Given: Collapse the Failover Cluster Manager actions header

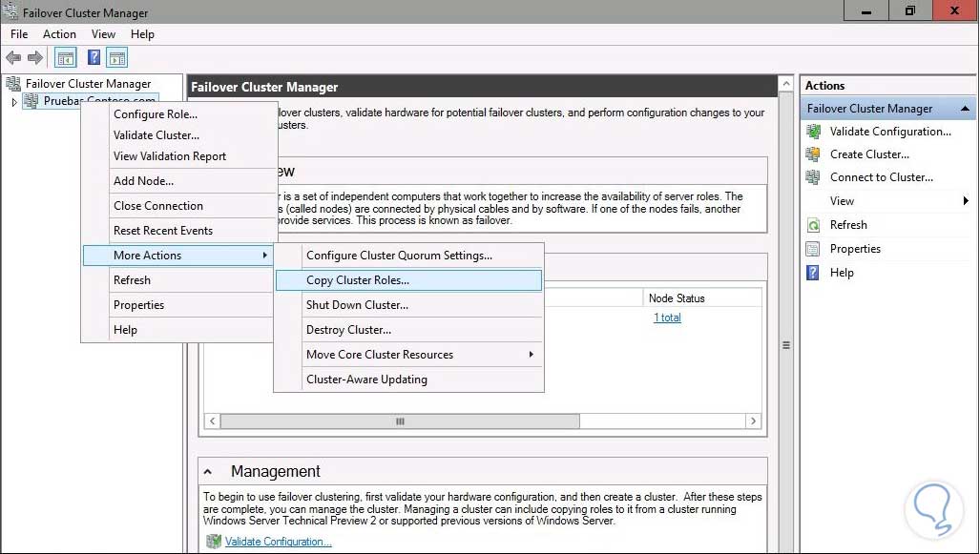Looking at the screenshot, I should 965,109.
